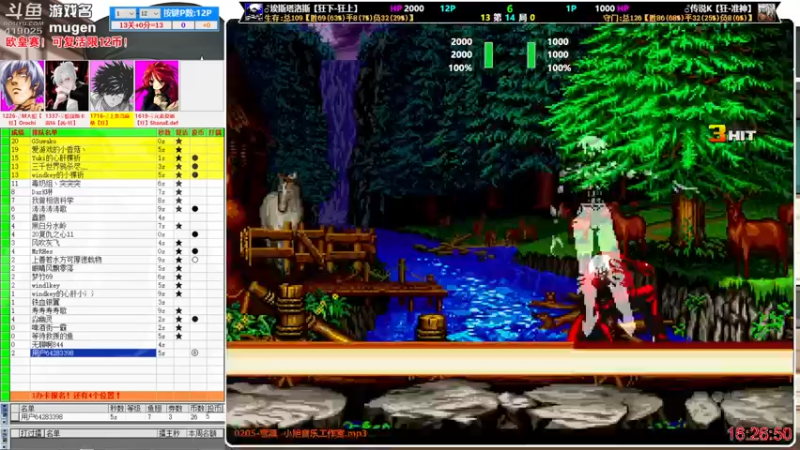
Task: Click the coin dot in 20复仇之心11 row
Action: click(x=195, y=234)
